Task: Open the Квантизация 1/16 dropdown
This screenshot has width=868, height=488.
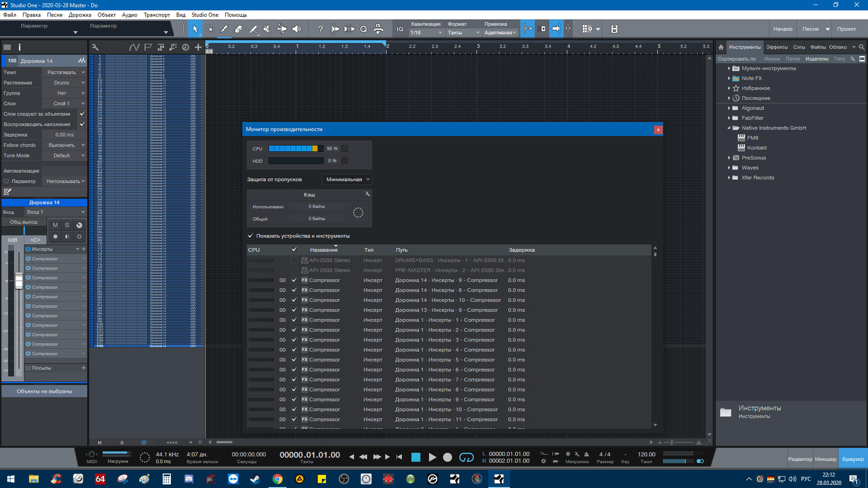Action: tap(426, 33)
